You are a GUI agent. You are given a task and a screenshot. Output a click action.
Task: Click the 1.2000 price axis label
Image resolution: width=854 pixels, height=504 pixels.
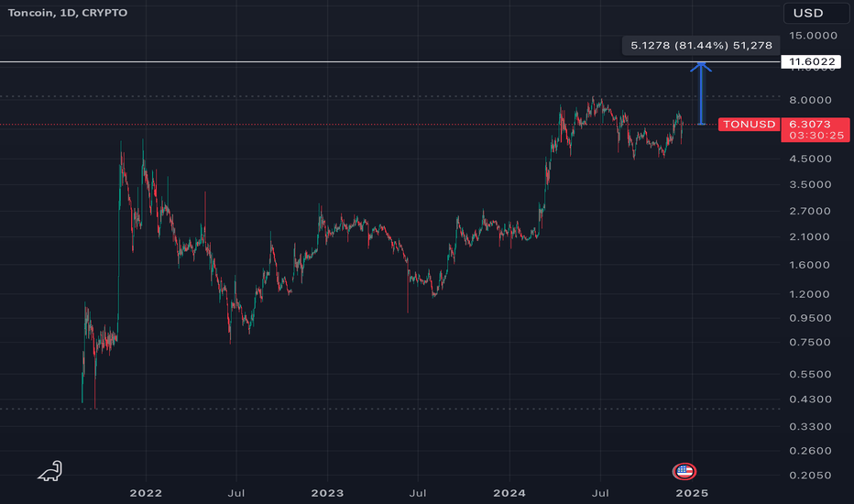coord(810,294)
